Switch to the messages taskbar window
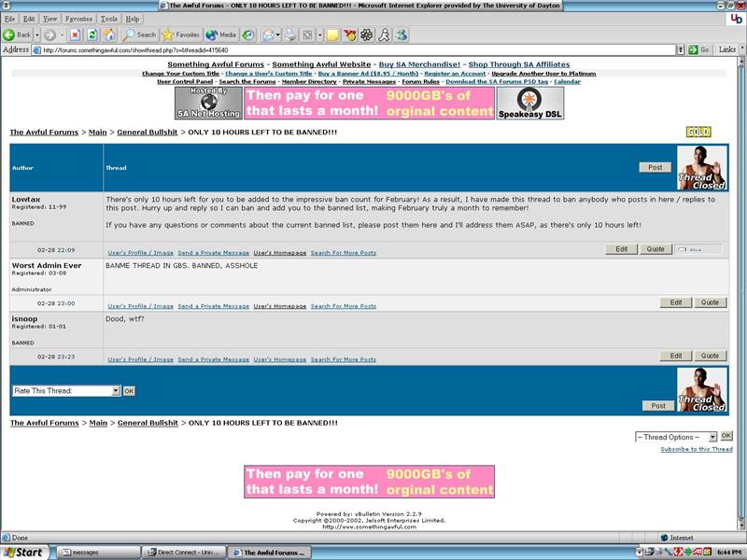The width and height of the screenshot is (747, 560). coord(99,553)
